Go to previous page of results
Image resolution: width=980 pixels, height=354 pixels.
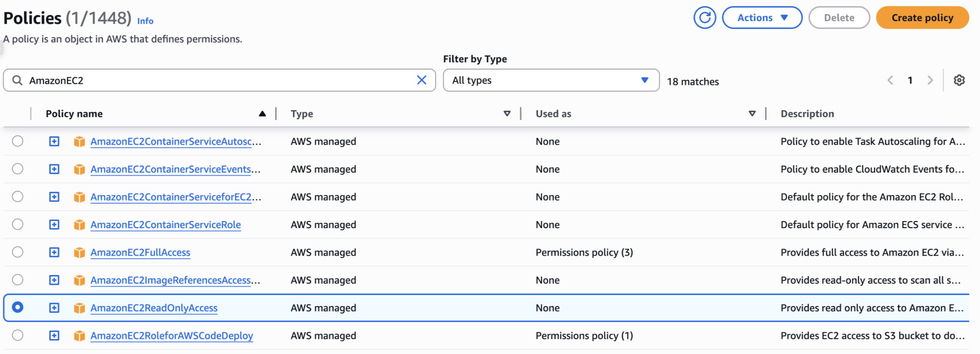(x=890, y=80)
